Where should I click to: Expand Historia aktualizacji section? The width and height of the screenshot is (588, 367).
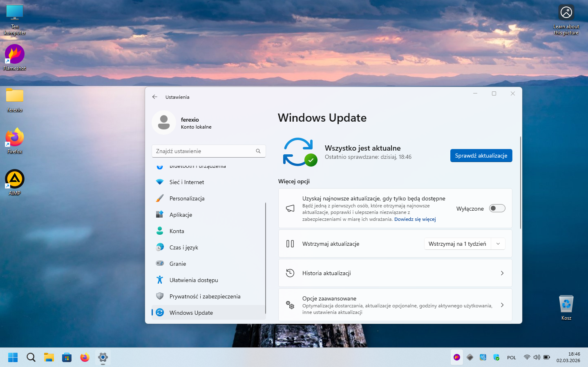pyautogui.click(x=502, y=273)
